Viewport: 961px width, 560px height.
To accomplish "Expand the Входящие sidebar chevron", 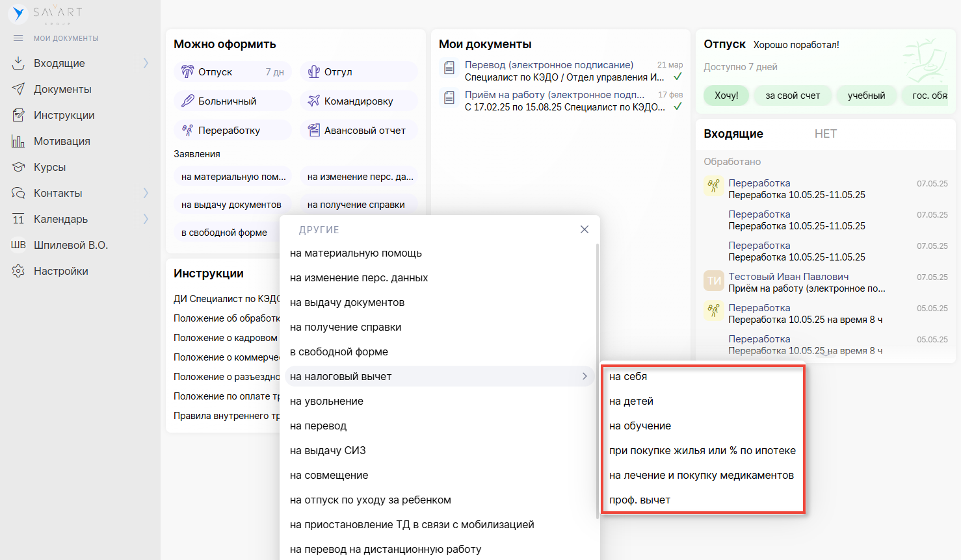I will (x=146, y=63).
